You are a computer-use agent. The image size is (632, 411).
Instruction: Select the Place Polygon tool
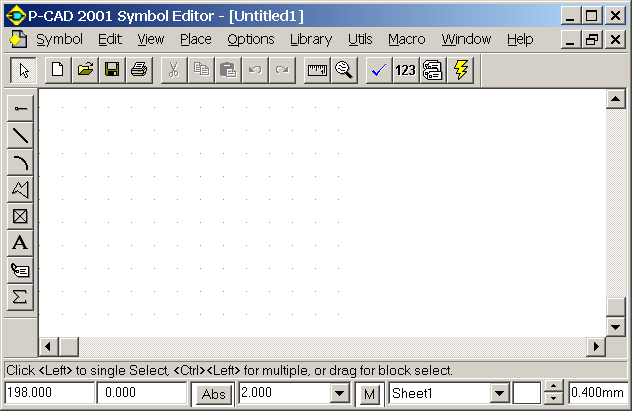pyautogui.click(x=20, y=189)
